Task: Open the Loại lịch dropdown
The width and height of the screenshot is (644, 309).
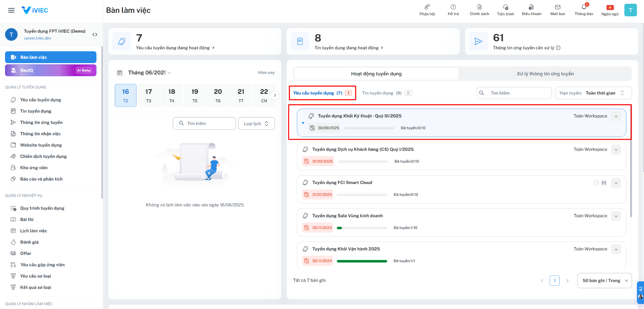Action: pyautogui.click(x=256, y=123)
